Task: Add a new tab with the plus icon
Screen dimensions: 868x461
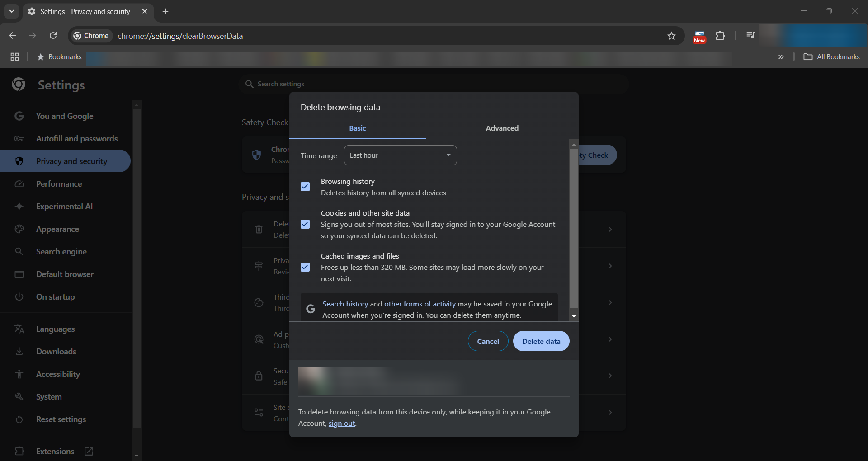Action: pyautogui.click(x=165, y=11)
